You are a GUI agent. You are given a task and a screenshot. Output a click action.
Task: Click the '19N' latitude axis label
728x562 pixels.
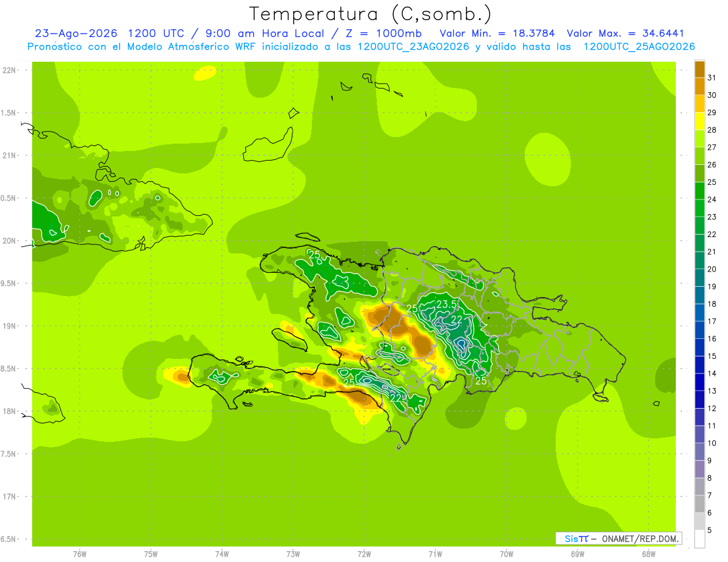[9, 326]
